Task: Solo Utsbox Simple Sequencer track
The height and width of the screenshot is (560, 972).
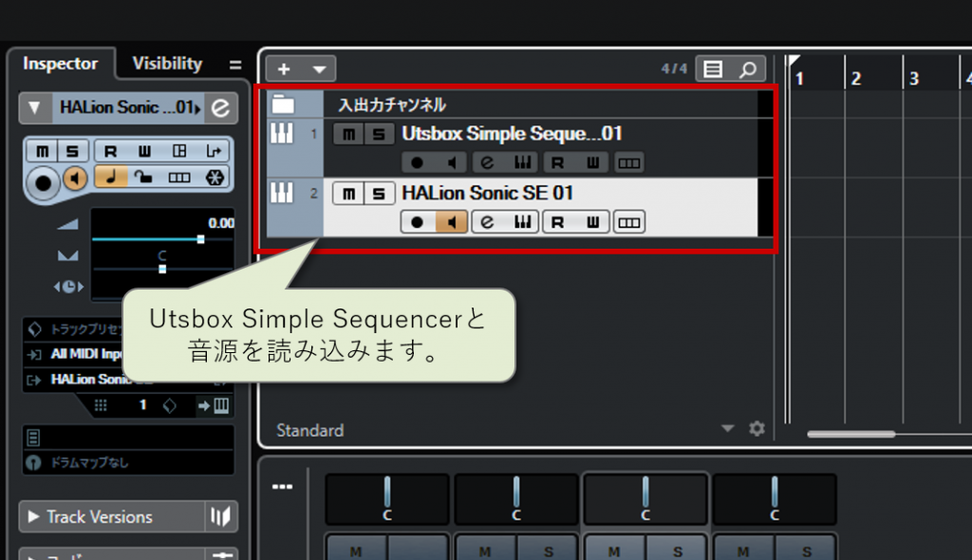Action: (380, 134)
